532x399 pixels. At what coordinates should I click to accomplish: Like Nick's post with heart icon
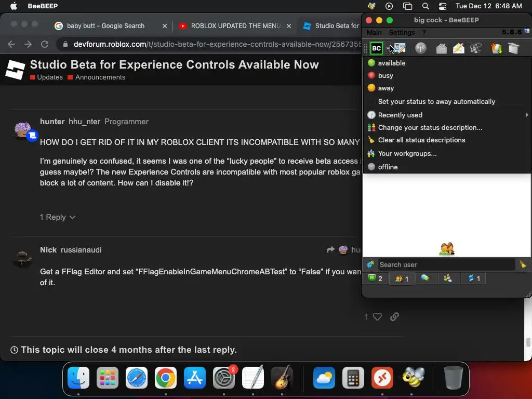point(377,316)
